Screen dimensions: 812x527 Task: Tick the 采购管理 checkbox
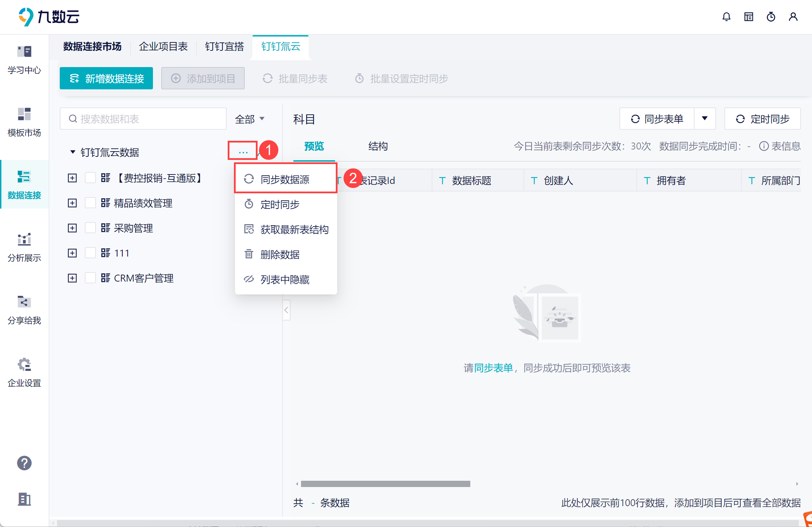click(90, 228)
